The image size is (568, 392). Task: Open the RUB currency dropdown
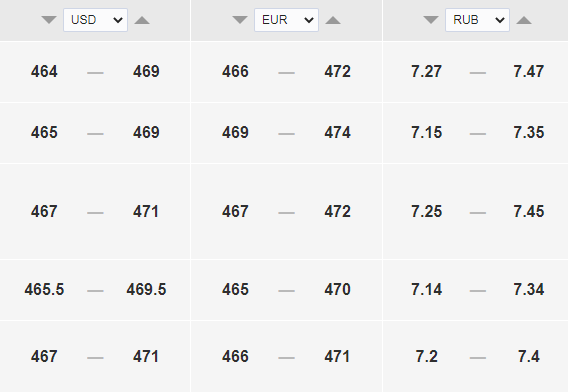point(477,20)
